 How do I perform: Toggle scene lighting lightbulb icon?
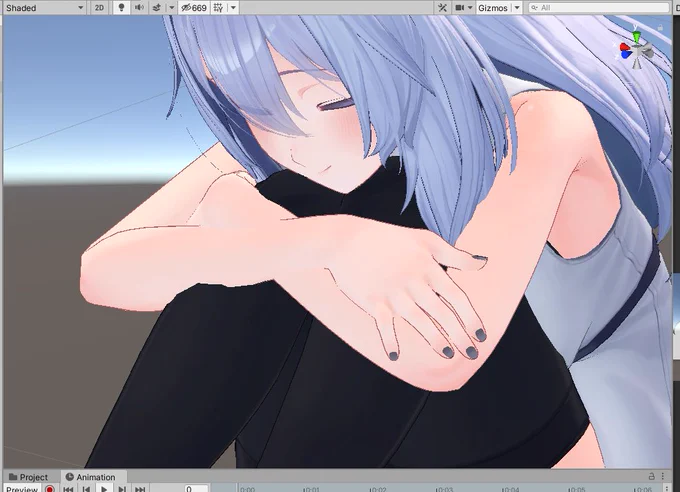[121, 8]
